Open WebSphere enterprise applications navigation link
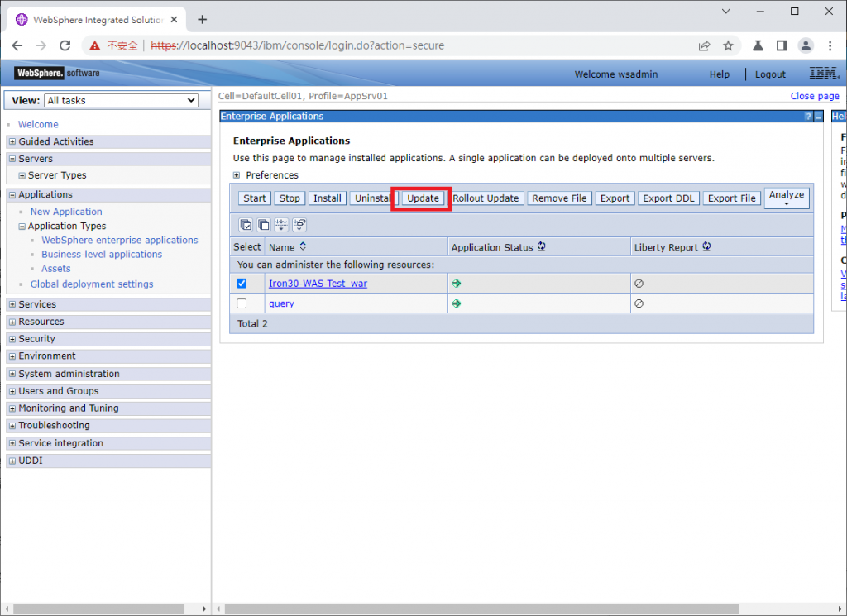 (120, 241)
